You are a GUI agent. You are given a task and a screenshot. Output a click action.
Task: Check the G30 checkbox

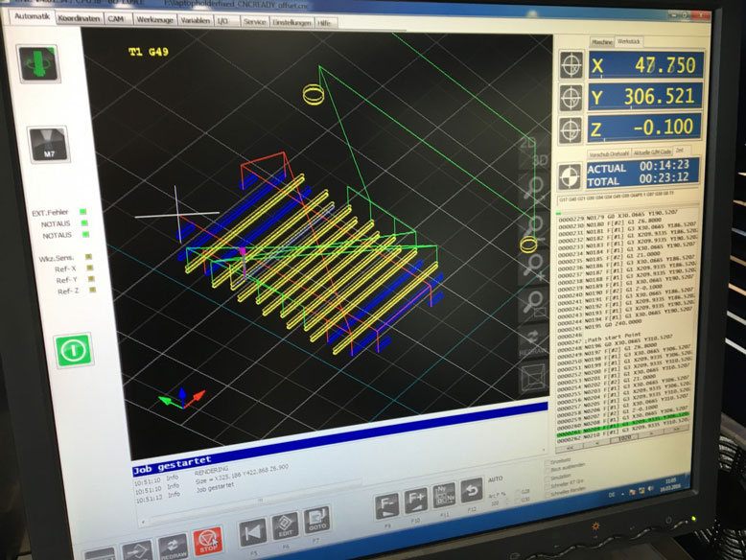(x=517, y=501)
